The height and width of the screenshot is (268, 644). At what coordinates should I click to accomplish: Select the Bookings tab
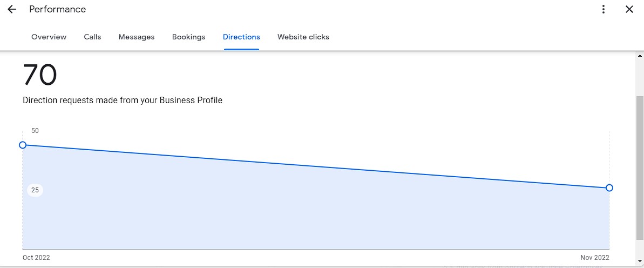tap(188, 37)
